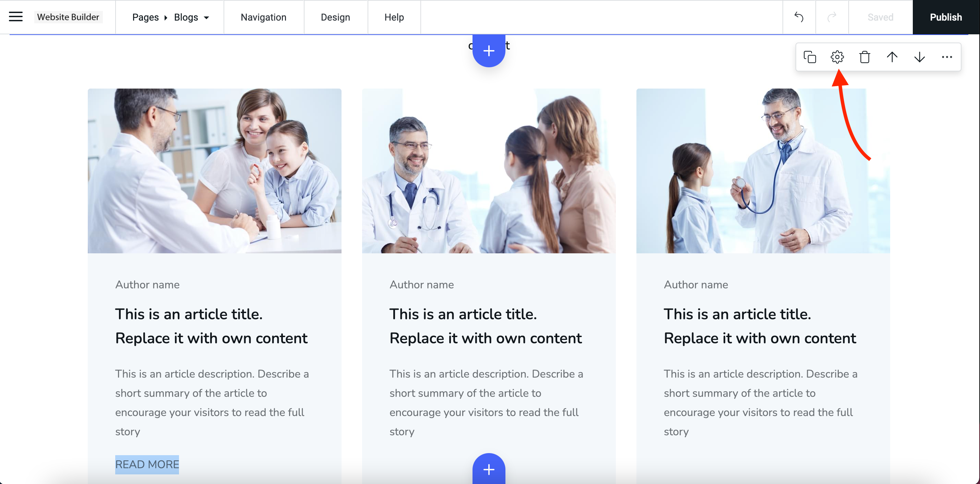Open section settings gear icon
The width and height of the screenshot is (980, 484).
837,57
